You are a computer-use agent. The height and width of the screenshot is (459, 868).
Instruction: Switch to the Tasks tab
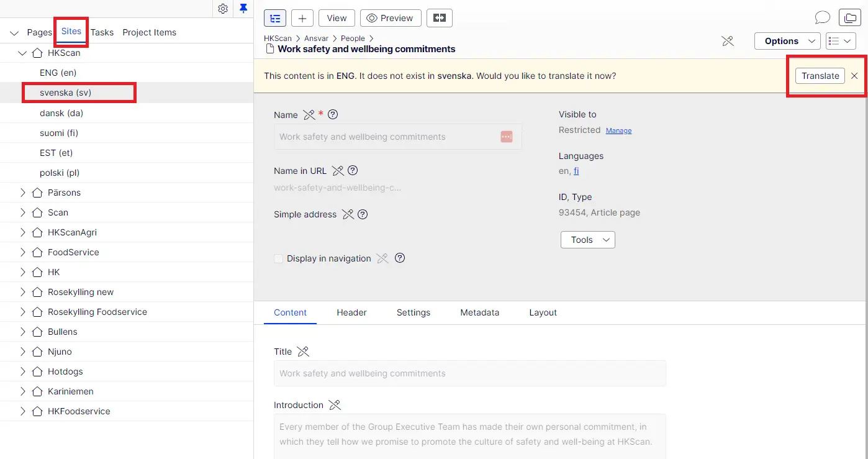pos(102,32)
